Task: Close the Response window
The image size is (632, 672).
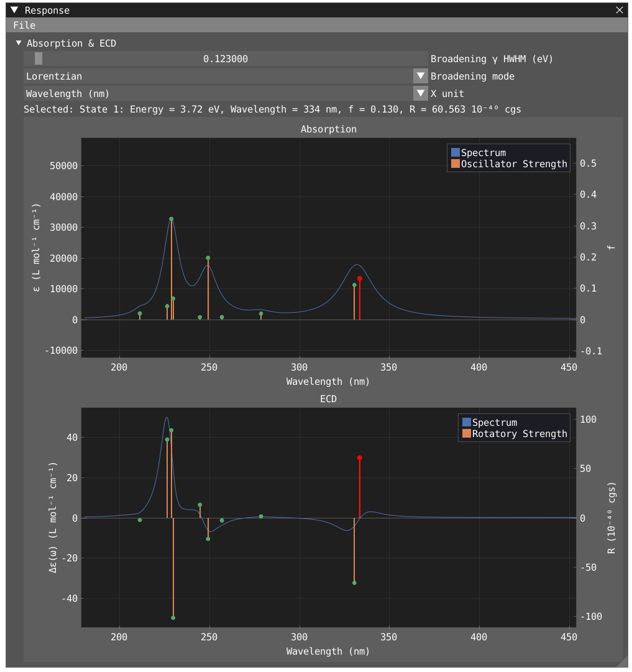Action: pyautogui.click(x=619, y=10)
